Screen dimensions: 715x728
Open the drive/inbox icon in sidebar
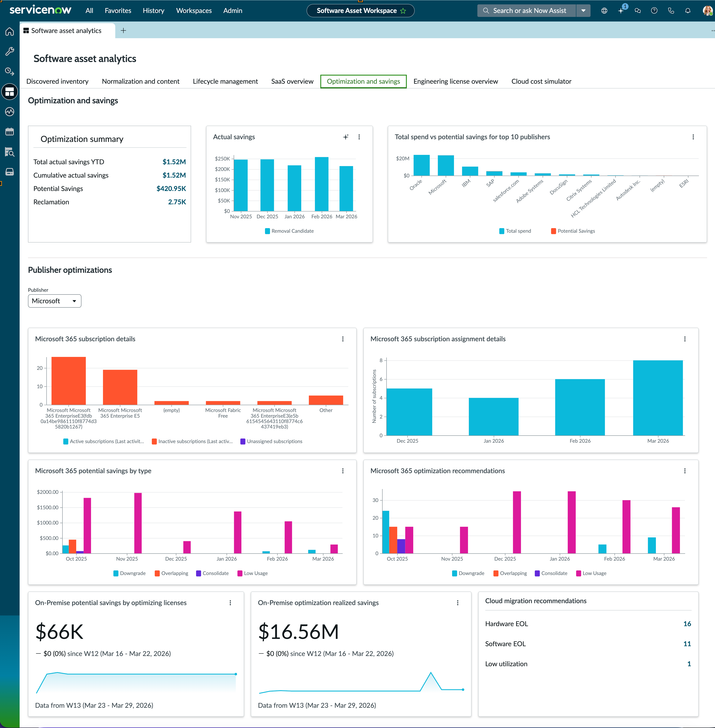click(10, 172)
